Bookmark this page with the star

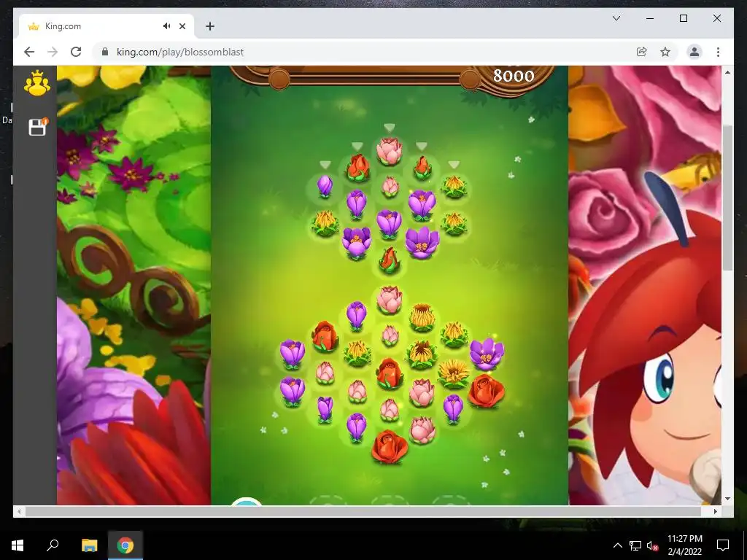pos(665,52)
